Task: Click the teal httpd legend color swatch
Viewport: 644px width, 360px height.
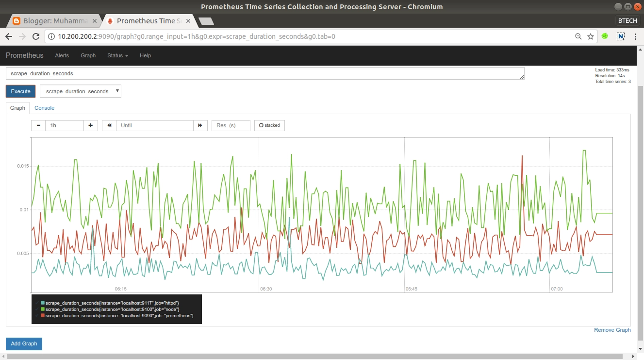Action: click(43, 303)
